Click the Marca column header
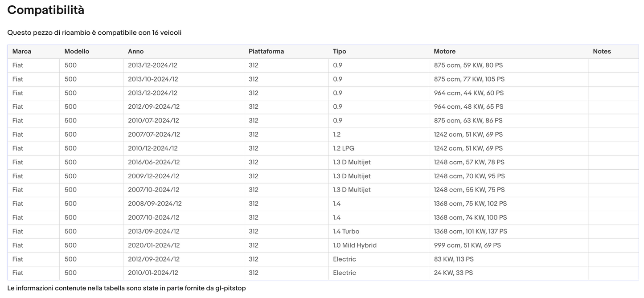The height and width of the screenshot is (298, 644). (22, 51)
